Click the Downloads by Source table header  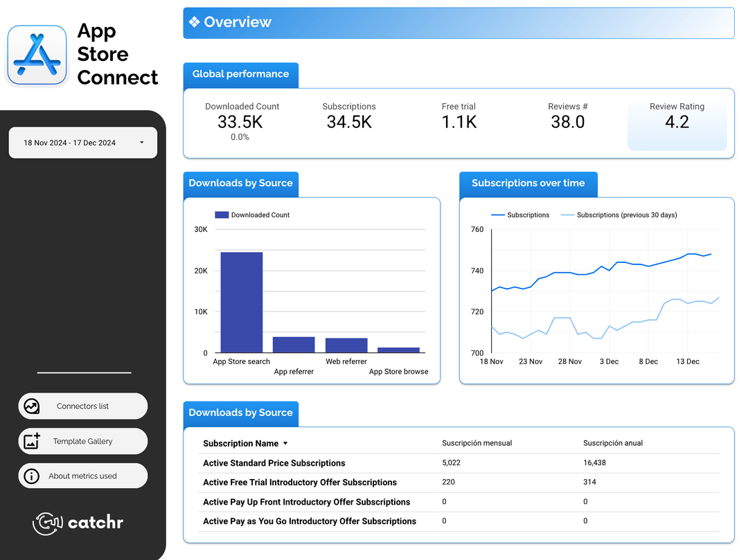coord(240,413)
